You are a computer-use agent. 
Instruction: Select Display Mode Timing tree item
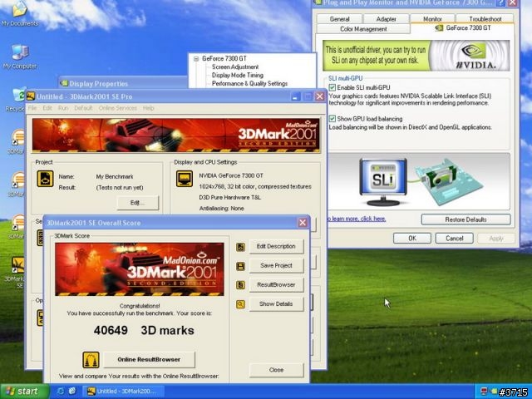click(x=238, y=75)
